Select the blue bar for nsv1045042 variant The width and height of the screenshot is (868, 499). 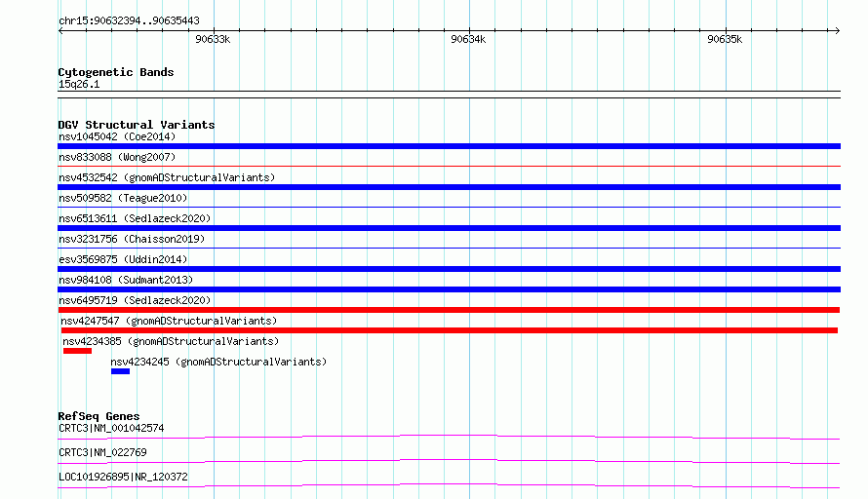(449, 146)
